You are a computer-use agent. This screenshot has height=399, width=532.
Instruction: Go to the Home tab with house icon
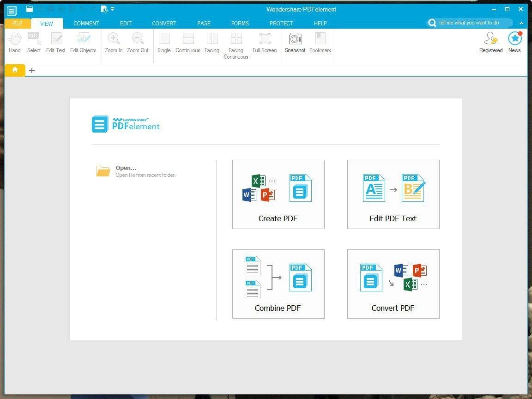(x=15, y=70)
